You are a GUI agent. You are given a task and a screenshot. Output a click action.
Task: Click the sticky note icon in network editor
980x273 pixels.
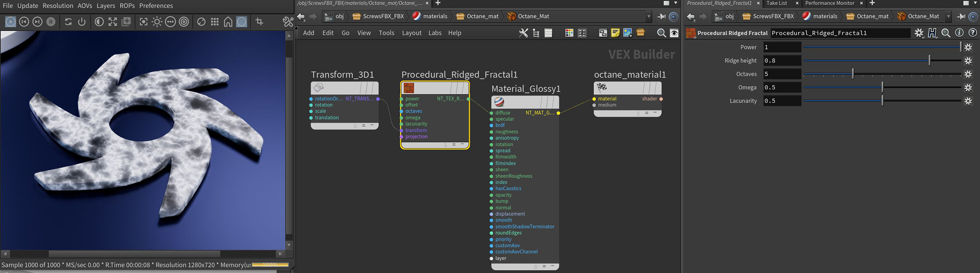click(x=615, y=33)
